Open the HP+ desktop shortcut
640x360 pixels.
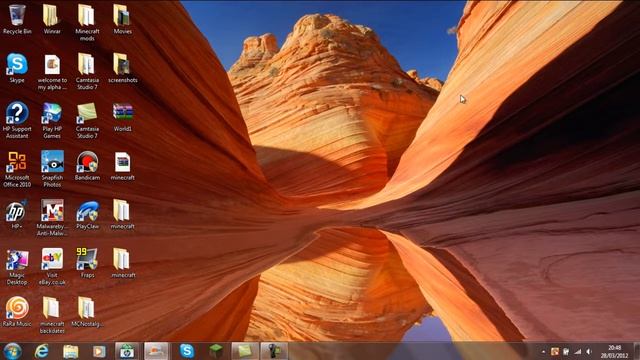click(x=16, y=214)
